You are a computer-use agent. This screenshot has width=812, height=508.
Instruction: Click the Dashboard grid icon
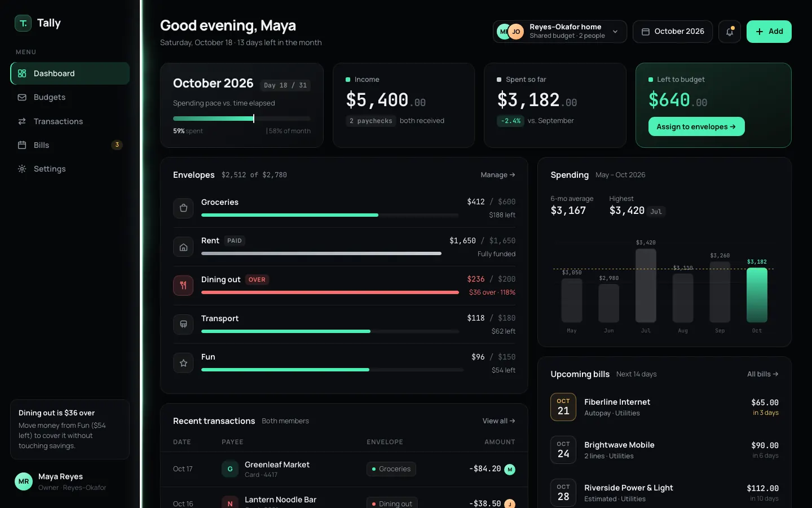point(22,73)
